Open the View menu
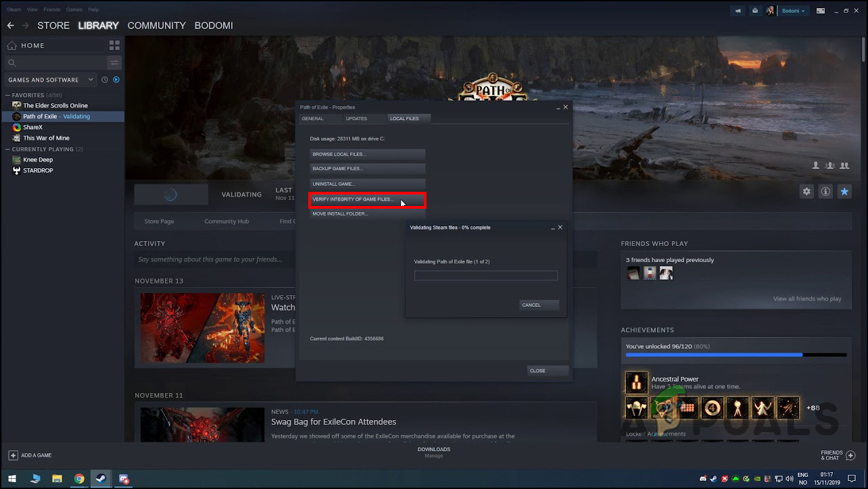868x489 pixels. tap(32, 9)
